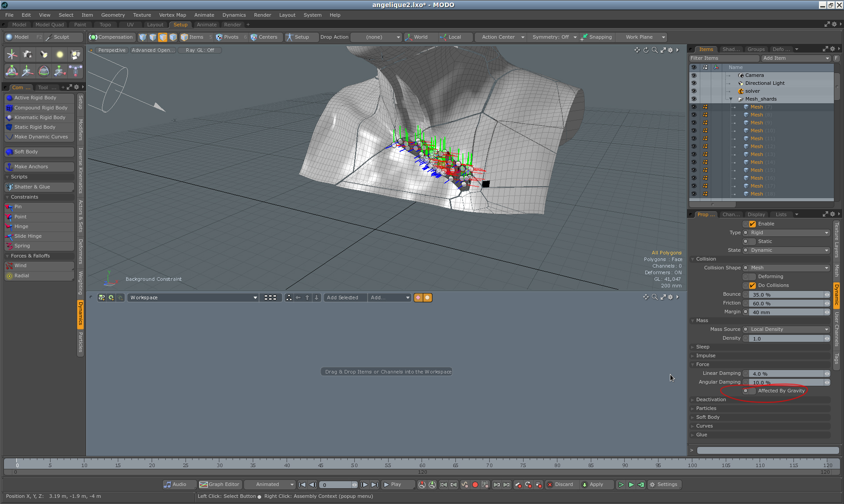This screenshot has height=504, width=844.
Task: Open the Drop Action (none) dropdown
Action: [x=377, y=37]
